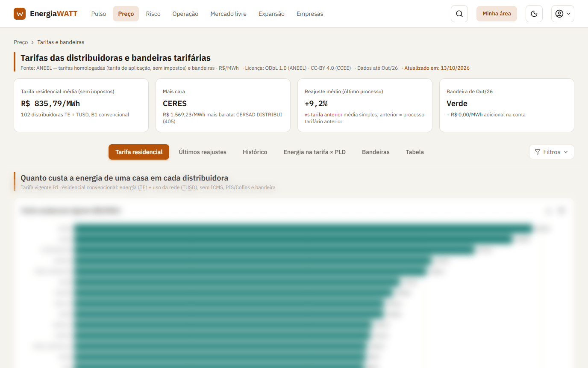
Task: Click the TE abbreviation in subtitle
Action: [x=142, y=187]
